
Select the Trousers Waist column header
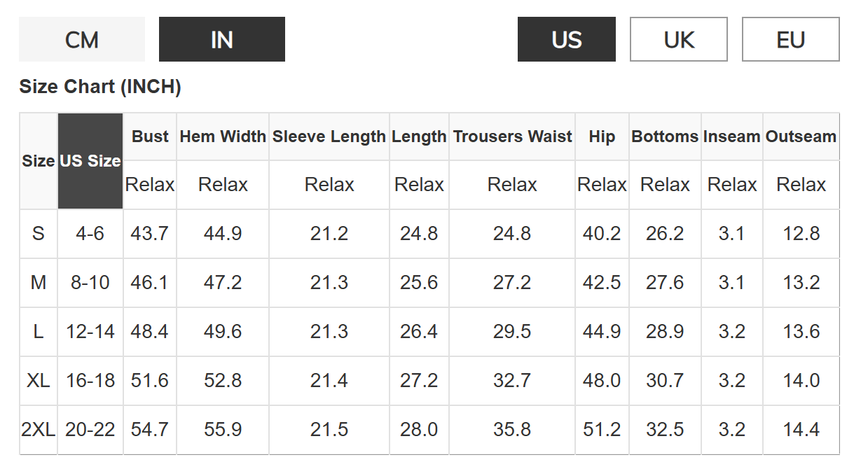pos(512,136)
